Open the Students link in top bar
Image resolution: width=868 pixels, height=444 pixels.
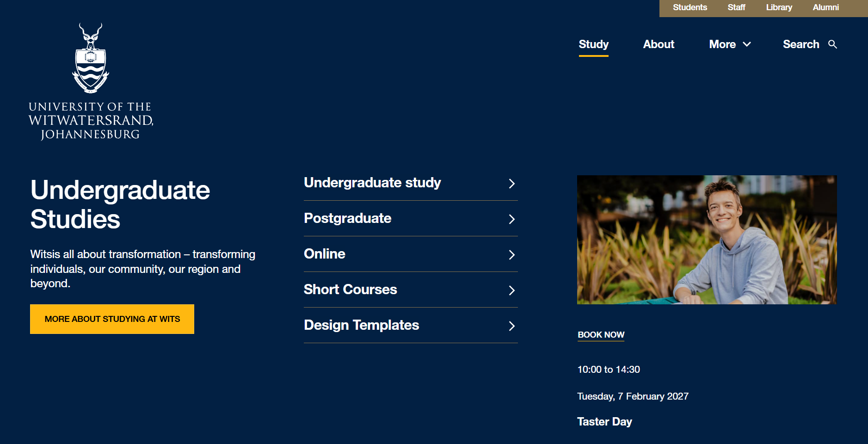689,7
